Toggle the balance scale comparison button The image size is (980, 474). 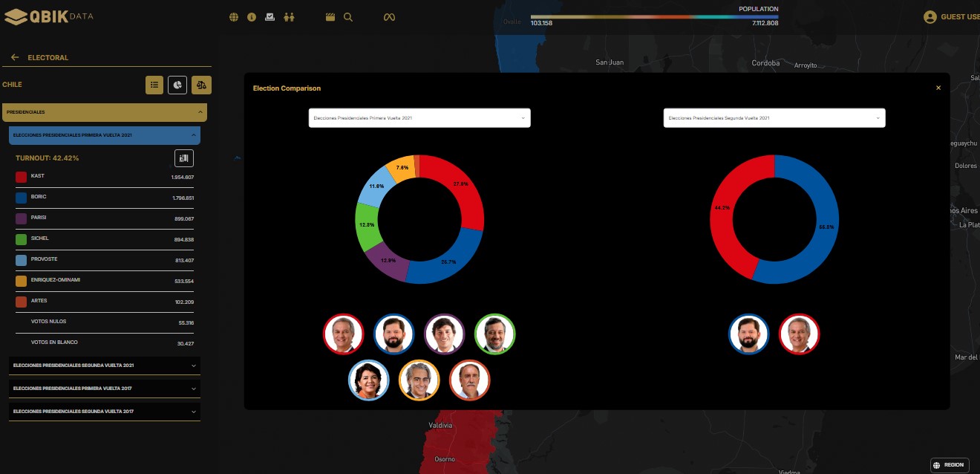tap(201, 85)
